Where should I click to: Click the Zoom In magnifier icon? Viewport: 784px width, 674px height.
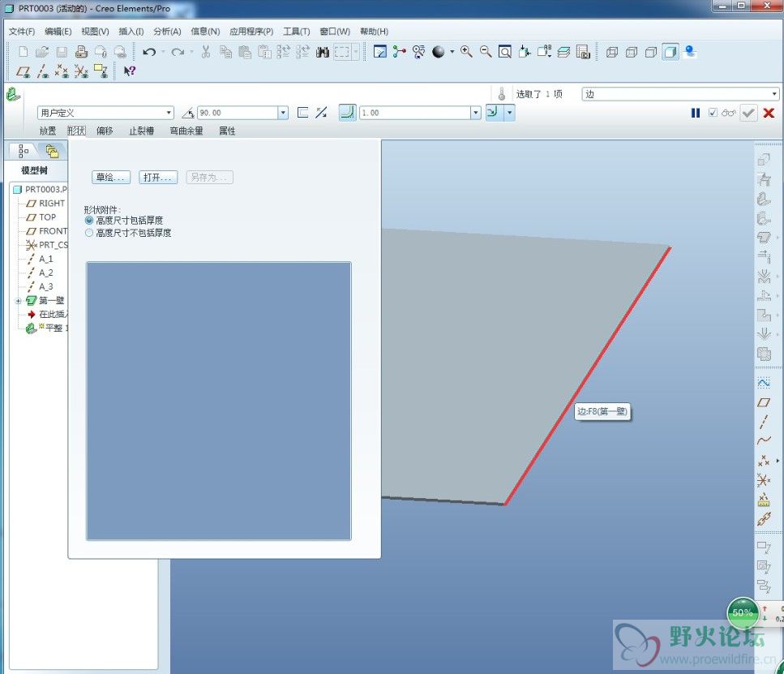[466, 52]
